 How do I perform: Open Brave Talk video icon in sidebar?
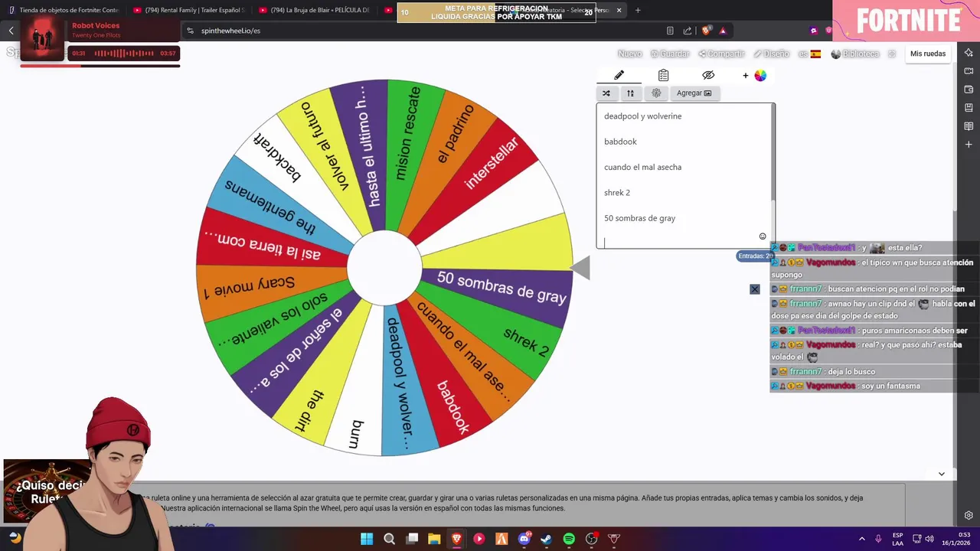969,71
